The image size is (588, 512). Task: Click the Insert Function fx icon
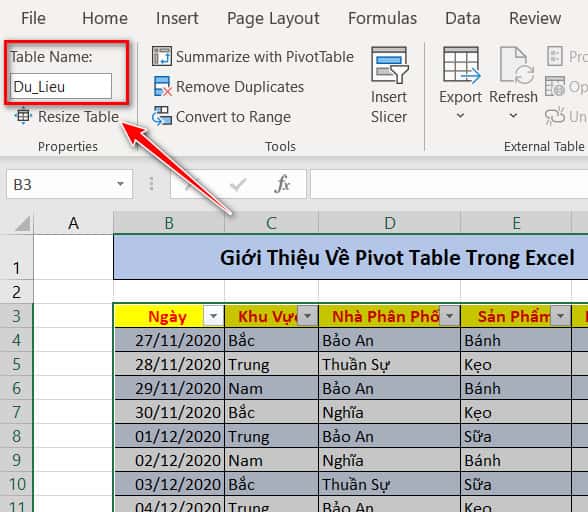[x=282, y=184]
